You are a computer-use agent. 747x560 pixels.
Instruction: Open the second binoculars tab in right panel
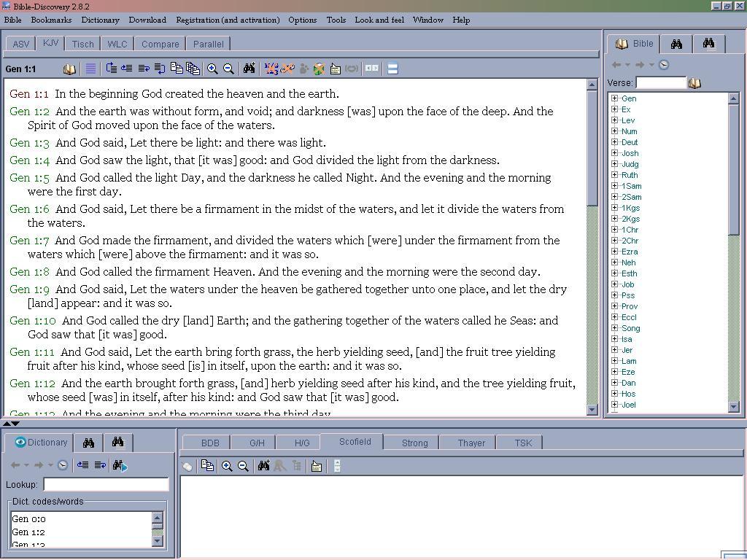coord(709,43)
